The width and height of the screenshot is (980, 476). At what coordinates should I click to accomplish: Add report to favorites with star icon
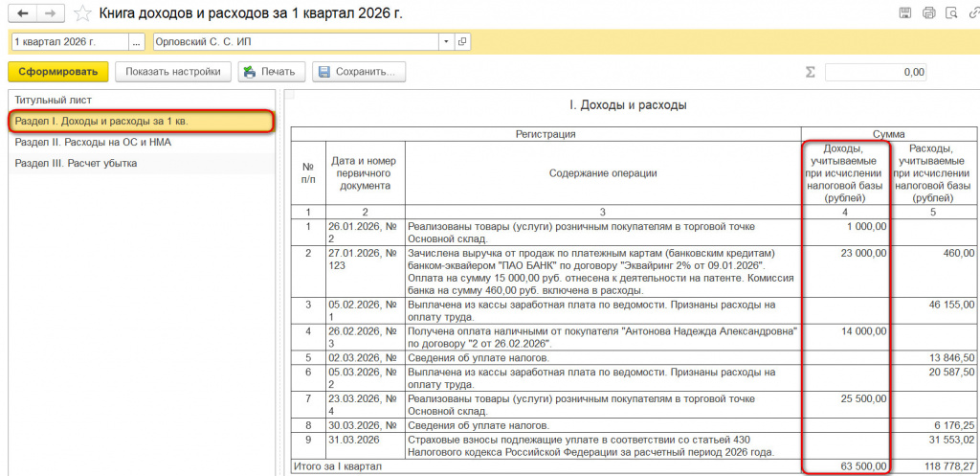(80, 13)
